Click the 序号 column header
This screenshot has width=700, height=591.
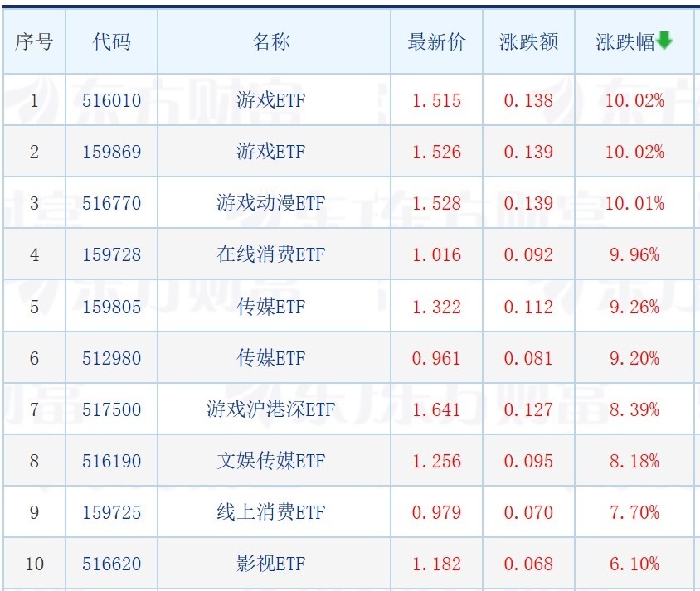tap(34, 42)
